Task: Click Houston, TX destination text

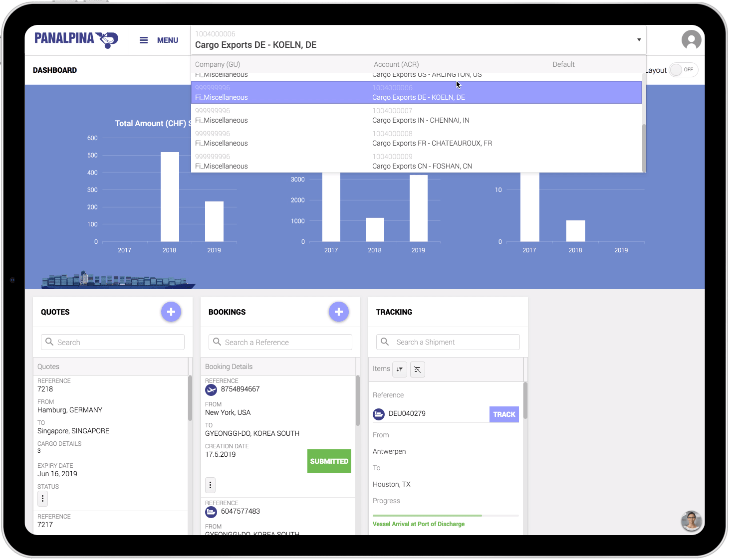Action: click(392, 484)
